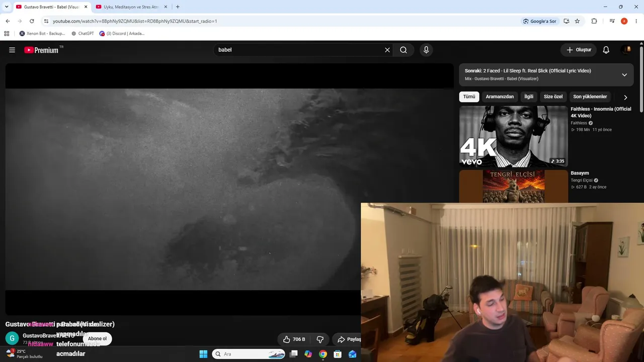Open the Basayım video title
This screenshot has height=362, width=644.
580,173
